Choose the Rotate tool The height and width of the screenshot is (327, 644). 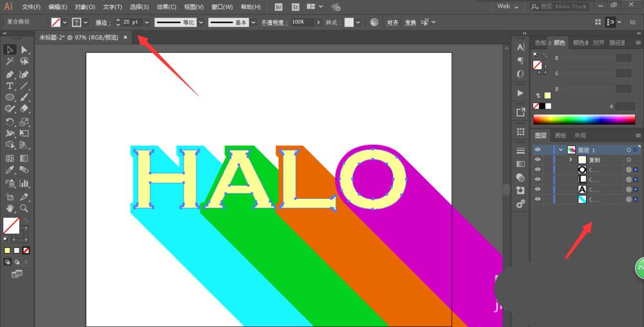click(x=10, y=122)
